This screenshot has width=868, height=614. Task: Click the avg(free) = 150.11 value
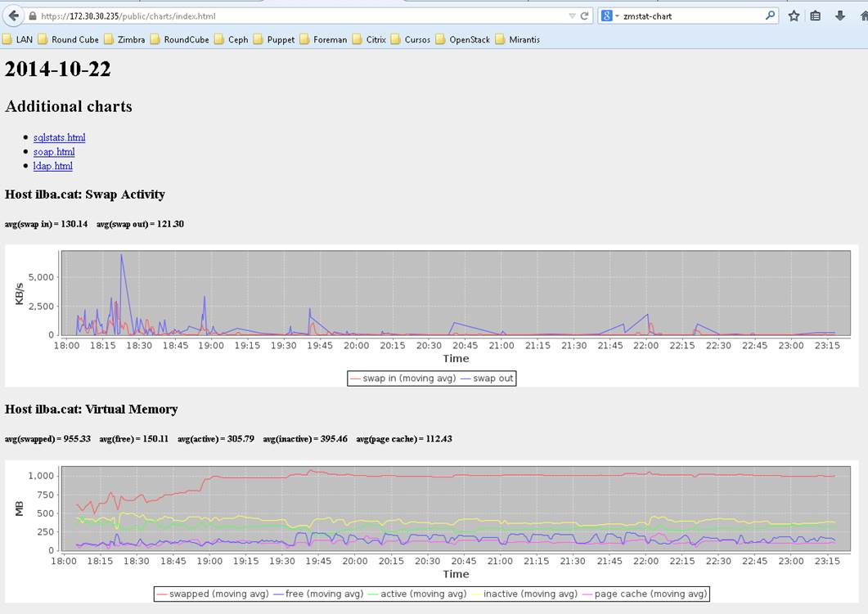[134, 439]
